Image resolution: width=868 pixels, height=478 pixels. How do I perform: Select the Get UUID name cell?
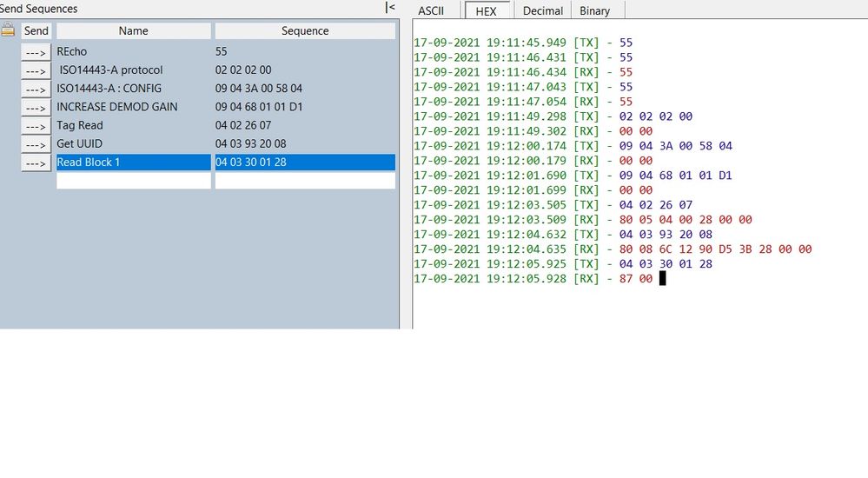point(134,143)
